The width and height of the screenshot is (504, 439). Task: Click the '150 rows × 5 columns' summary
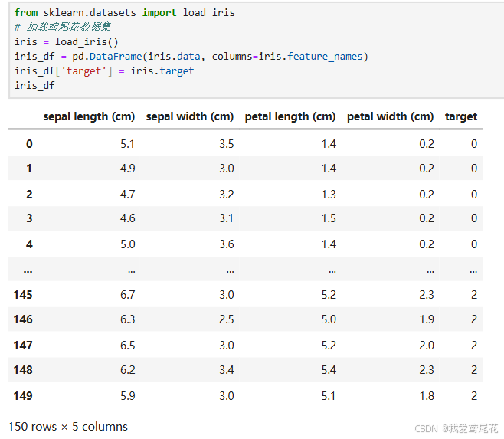(68, 427)
